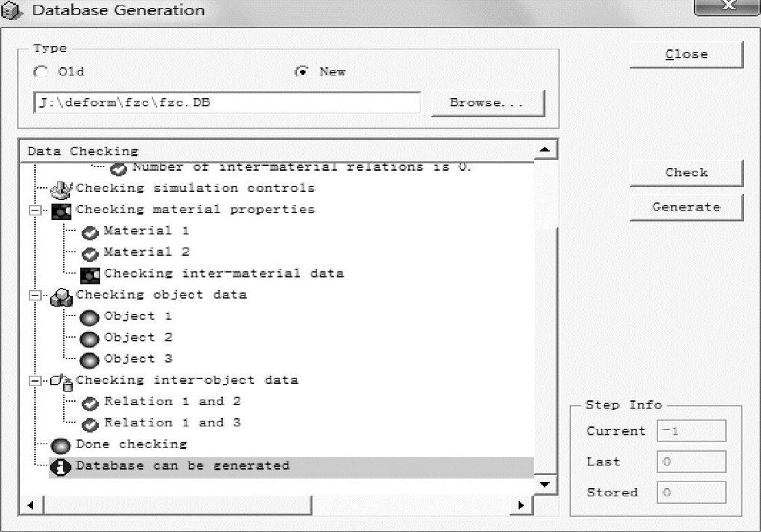Click the checkmark icon beside Material 1

tap(90, 232)
